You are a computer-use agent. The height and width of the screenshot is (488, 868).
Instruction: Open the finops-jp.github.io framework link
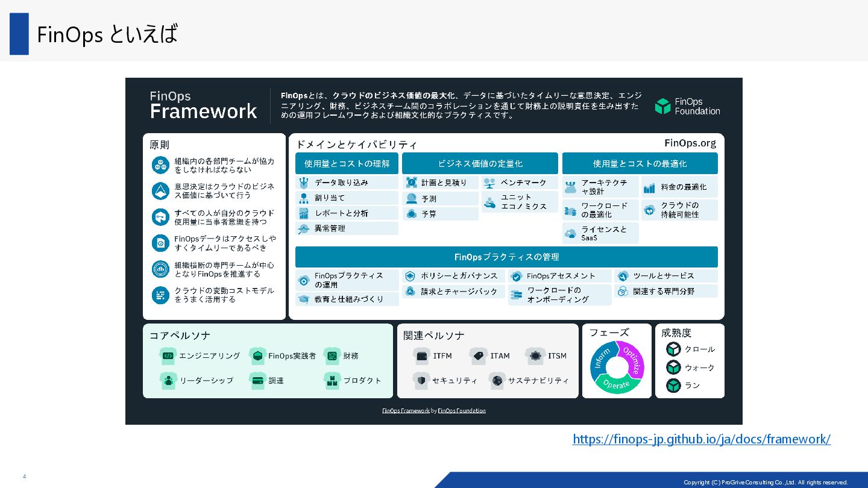pyautogui.click(x=702, y=439)
